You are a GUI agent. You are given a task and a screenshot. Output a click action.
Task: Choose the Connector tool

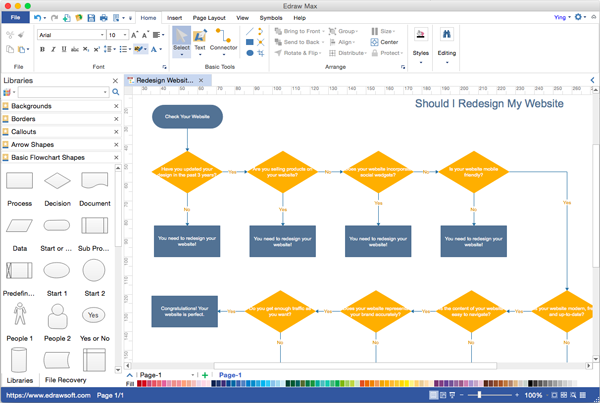[x=224, y=38]
